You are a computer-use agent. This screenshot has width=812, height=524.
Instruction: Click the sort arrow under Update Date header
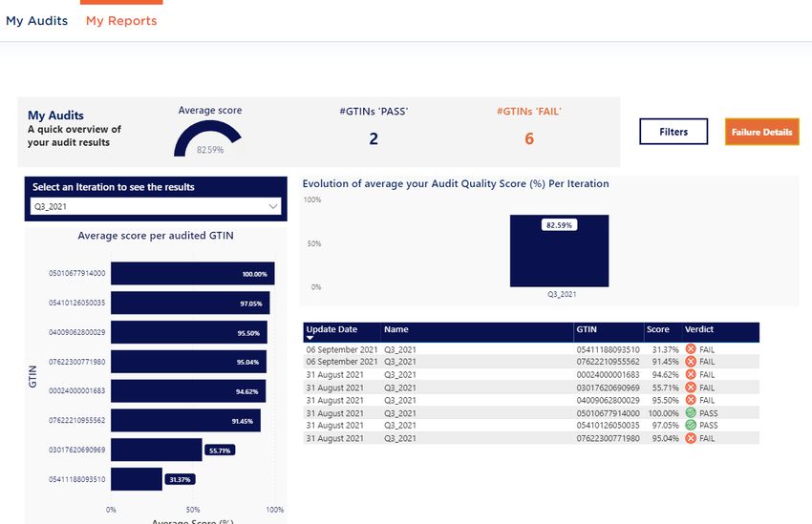pyautogui.click(x=310, y=338)
